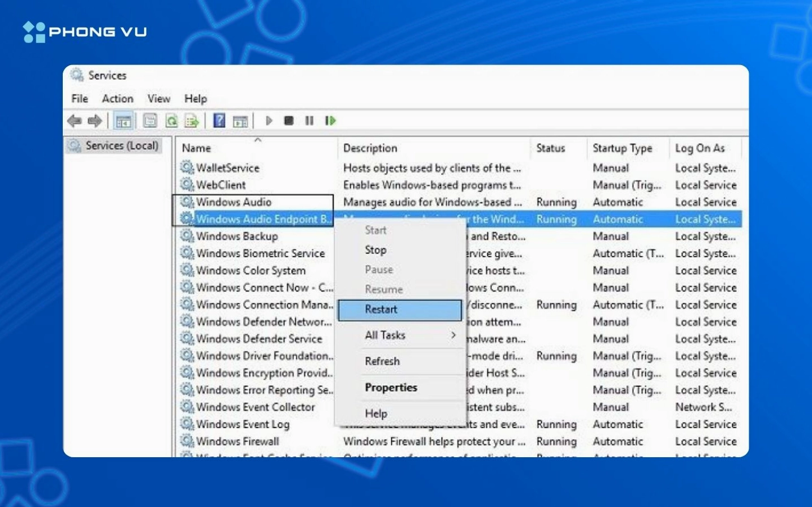Open the View menu

tap(159, 98)
